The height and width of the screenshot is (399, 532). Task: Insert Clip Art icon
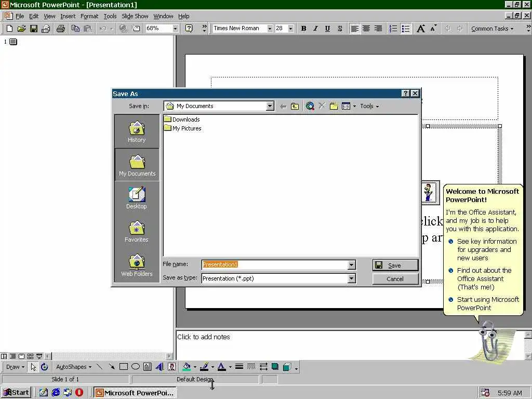171,367
